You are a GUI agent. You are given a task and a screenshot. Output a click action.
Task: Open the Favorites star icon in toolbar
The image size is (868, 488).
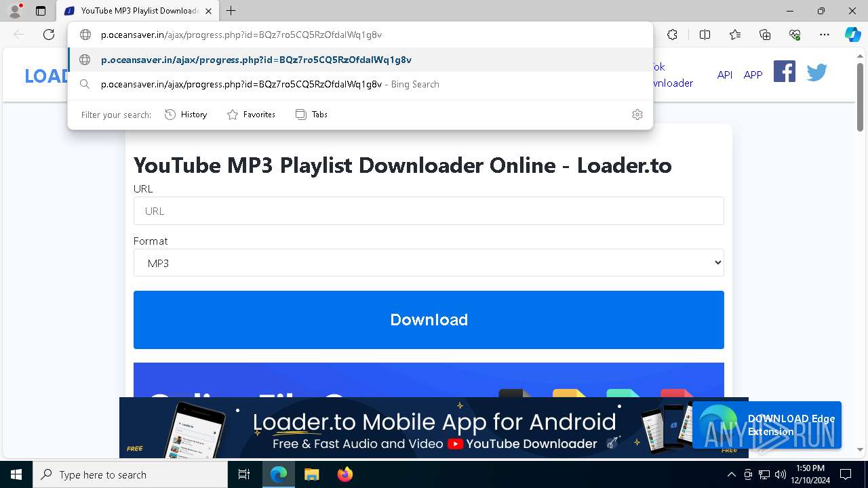pos(735,35)
